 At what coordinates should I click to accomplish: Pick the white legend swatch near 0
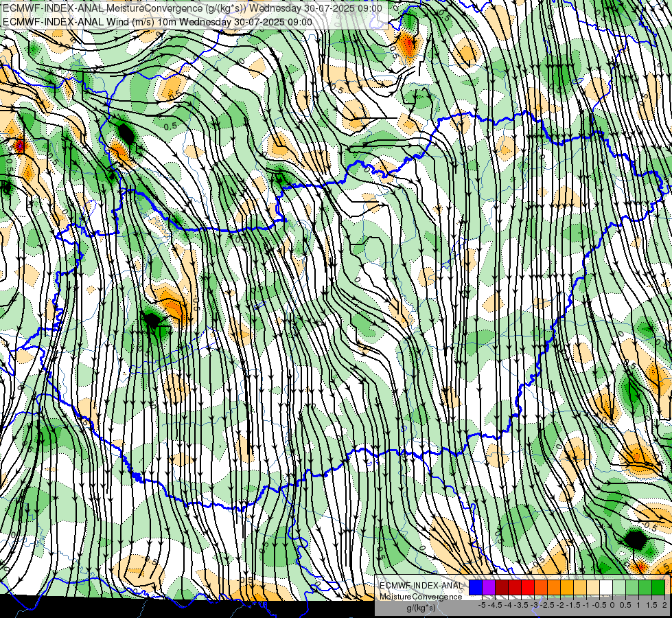606,587
